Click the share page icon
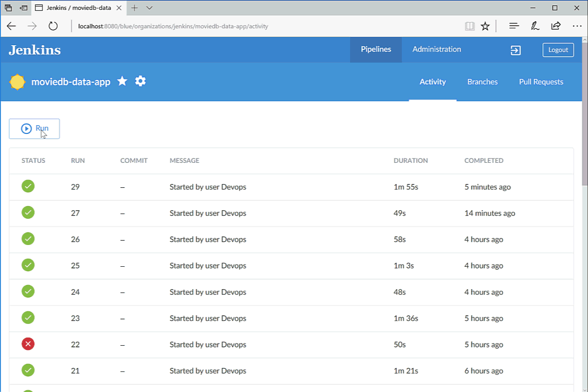This screenshot has width=588, height=392. coord(556,26)
